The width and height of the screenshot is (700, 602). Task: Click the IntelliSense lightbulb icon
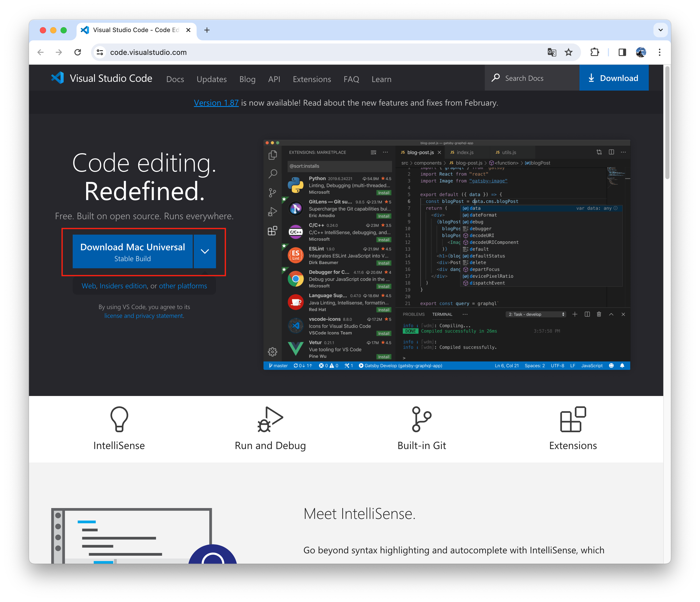(x=119, y=419)
